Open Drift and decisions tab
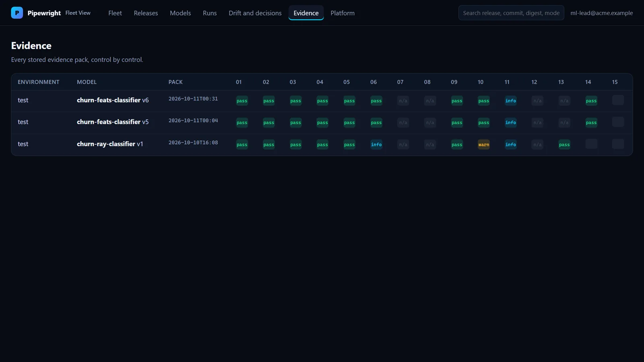 point(255,13)
